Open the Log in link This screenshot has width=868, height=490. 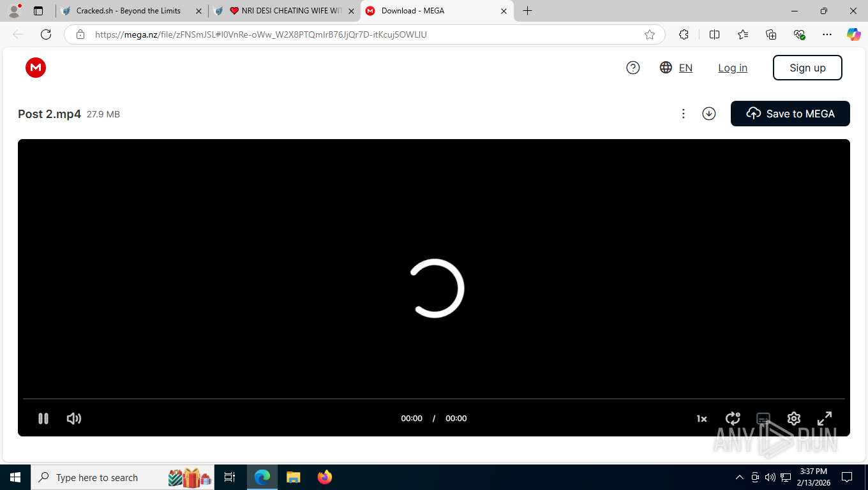coord(733,68)
